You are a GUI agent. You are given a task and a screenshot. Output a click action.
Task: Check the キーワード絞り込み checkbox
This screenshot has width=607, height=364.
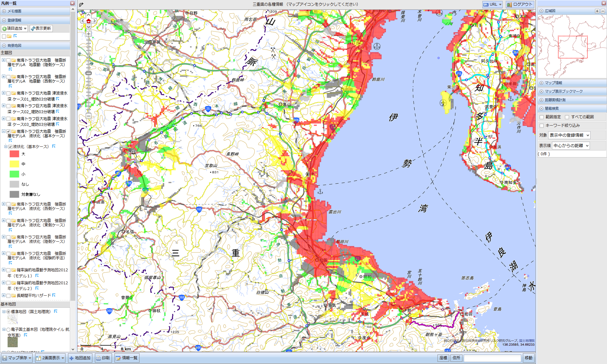pyautogui.click(x=542, y=126)
